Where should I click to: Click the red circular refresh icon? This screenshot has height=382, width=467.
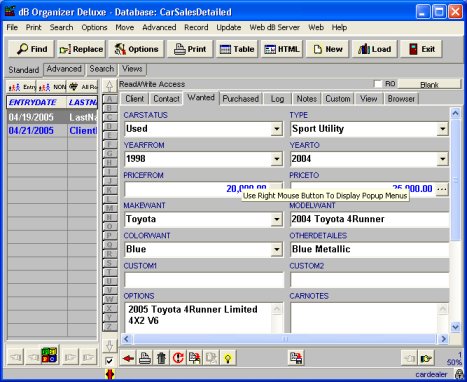click(x=178, y=358)
